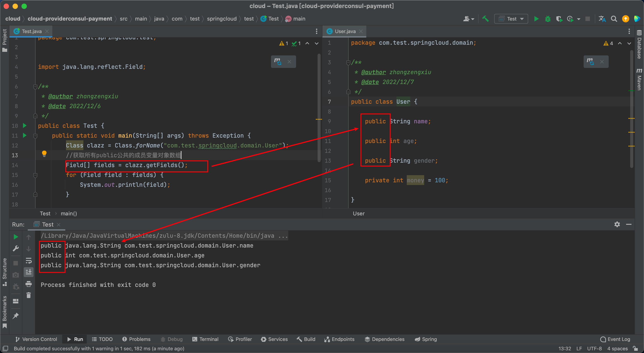Click the warning count indicator in User.java
The height and width of the screenshot is (353, 644).
pyautogui.click(x=608, y=44)
